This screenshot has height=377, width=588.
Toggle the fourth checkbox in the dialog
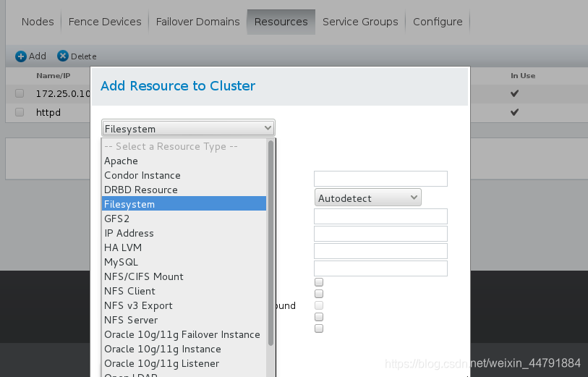coord(319,317)
